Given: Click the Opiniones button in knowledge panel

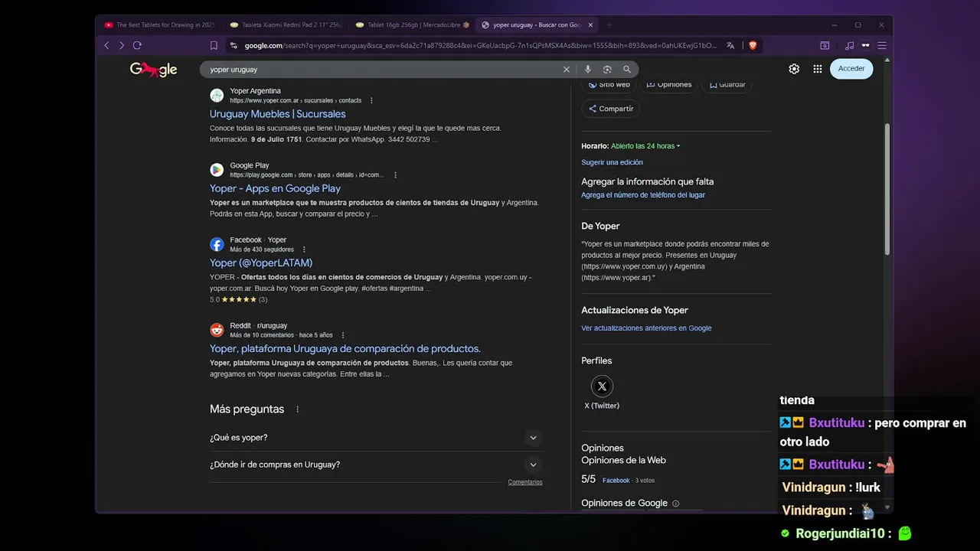Looking at the screenshot, I should pyautogui.click(x=668, y=85).
